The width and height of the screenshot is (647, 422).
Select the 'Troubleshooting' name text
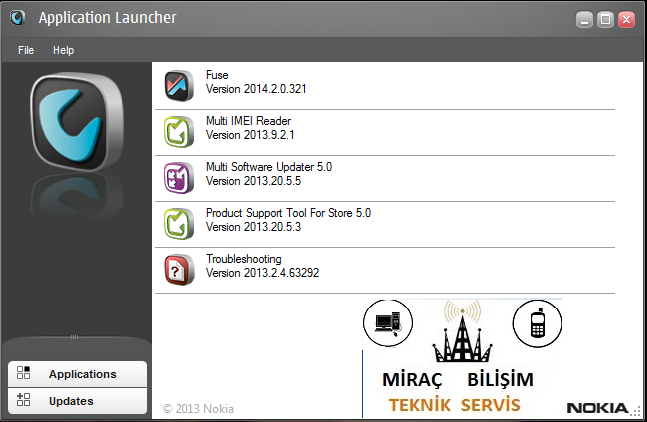244,259
